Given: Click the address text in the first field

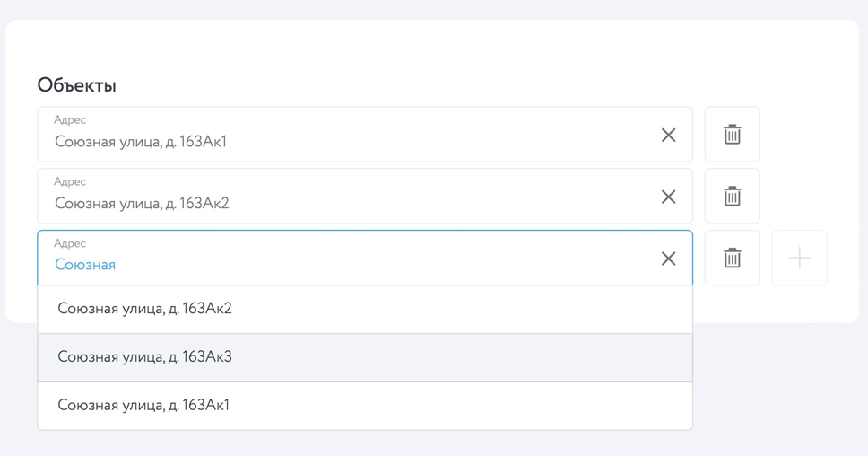Looking at the screenshot, I should pyautogui.click(x=141, y=142).
